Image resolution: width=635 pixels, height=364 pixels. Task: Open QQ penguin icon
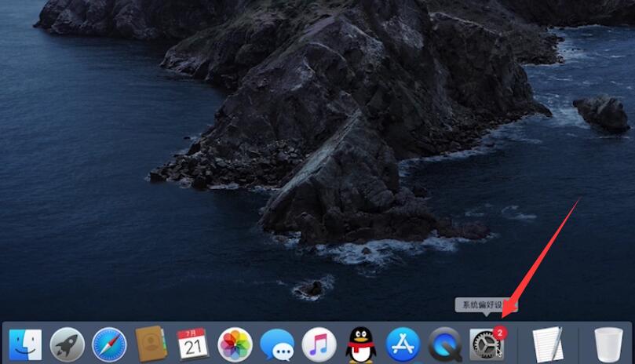tap(360, 344)
